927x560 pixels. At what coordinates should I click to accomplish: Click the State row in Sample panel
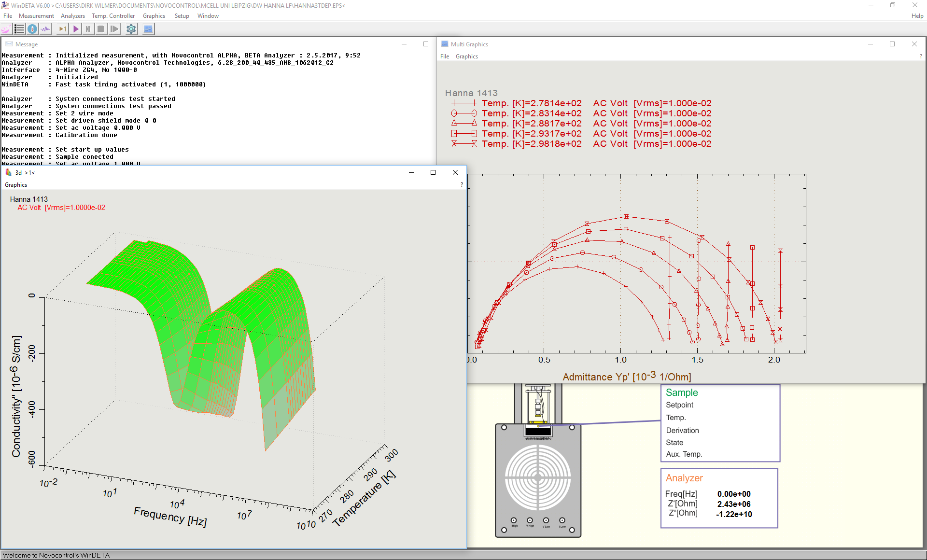pyautogui.click(x=674, y=443)
